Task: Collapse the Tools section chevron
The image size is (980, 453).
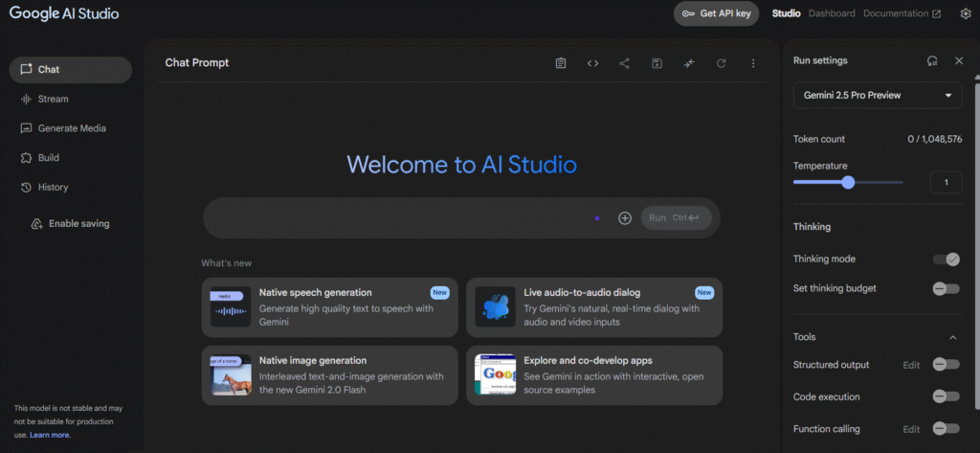Action: coord(952,337)
